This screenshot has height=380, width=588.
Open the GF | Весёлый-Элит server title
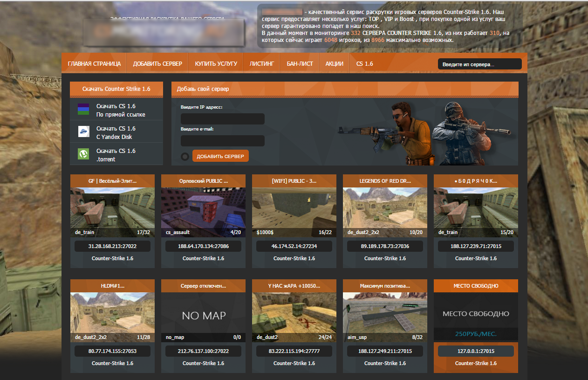point(112,181)
